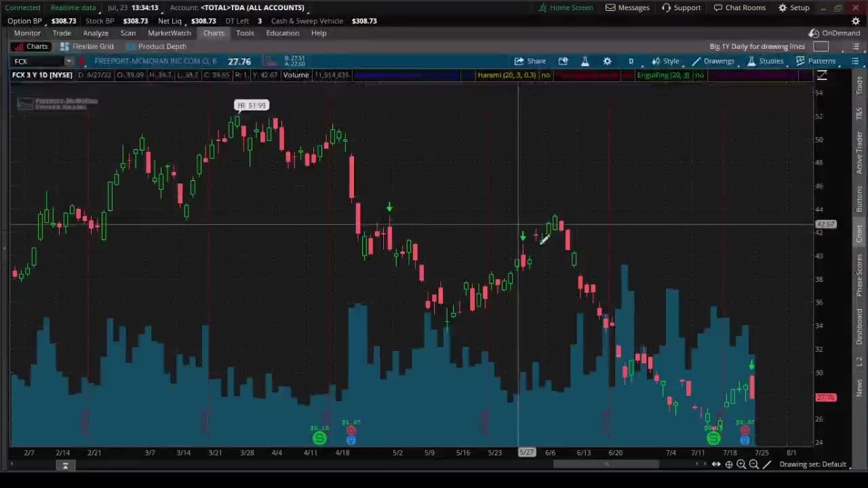Click the grid layout box near Big 1Y Daily
Viewport: 868px width, 488px height.
tap(821, 46)
